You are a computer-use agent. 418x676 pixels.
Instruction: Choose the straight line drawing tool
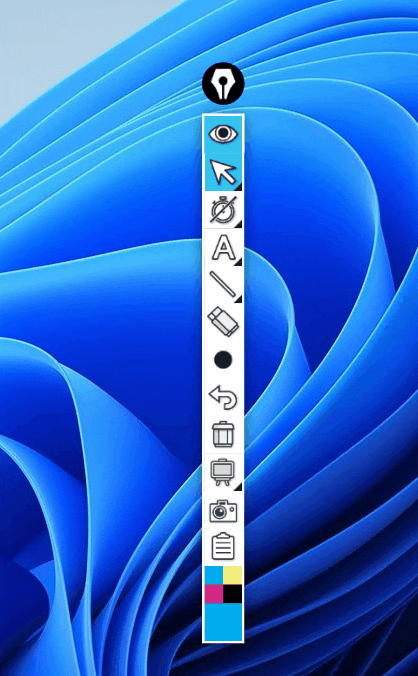[223, 285]
